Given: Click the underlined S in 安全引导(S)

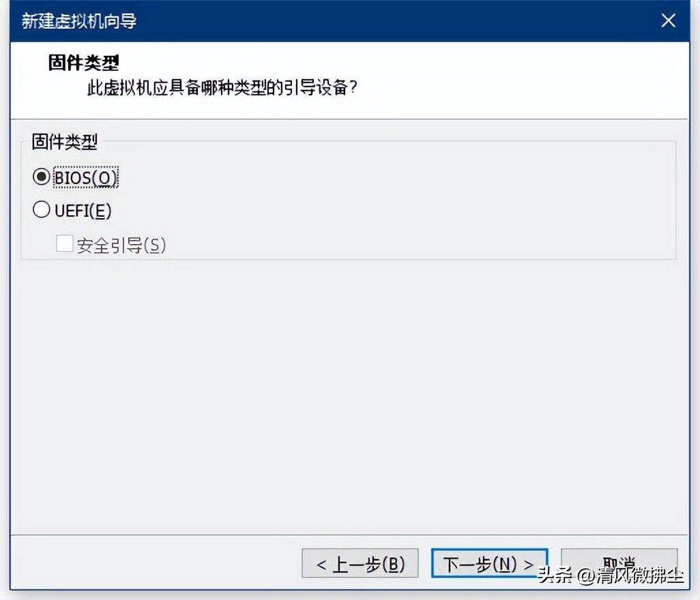Looking at the screenshot, I should 154,245.
